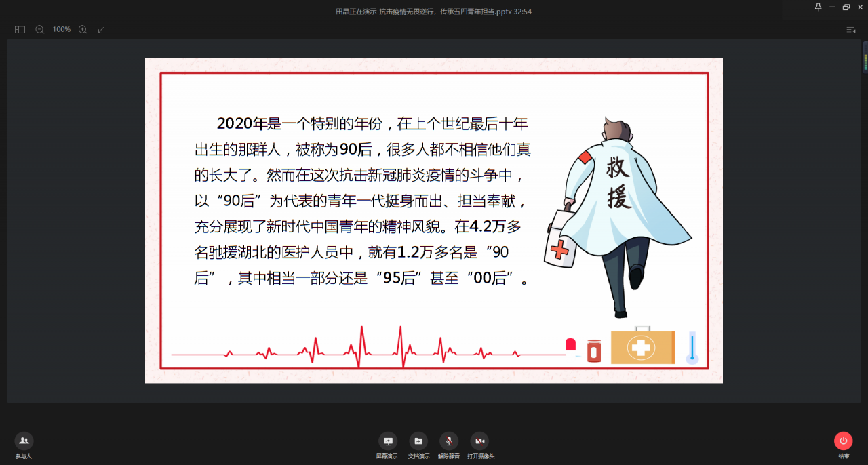Click the 100% zoom level indicator
This screenshot has width=868, height=465.
pos(62,30)
